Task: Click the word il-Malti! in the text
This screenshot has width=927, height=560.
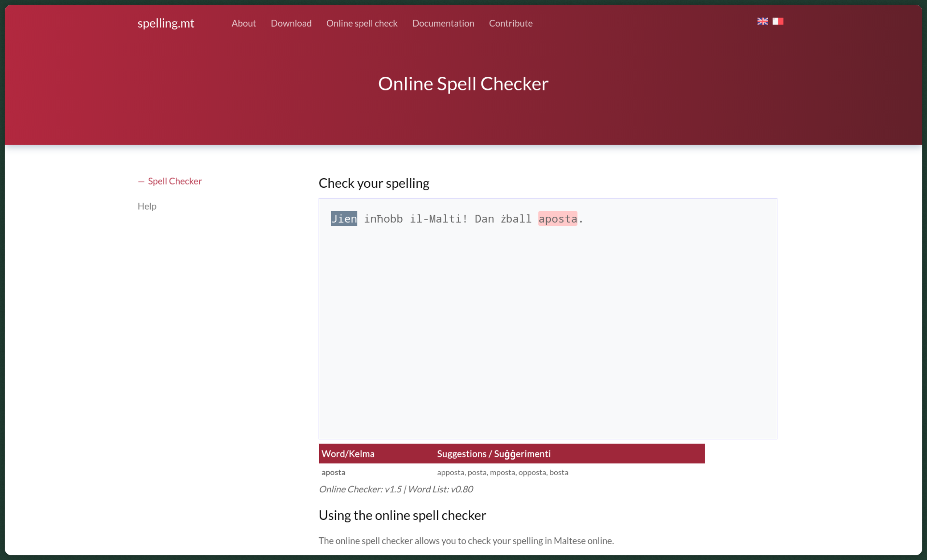Action: 438,219
